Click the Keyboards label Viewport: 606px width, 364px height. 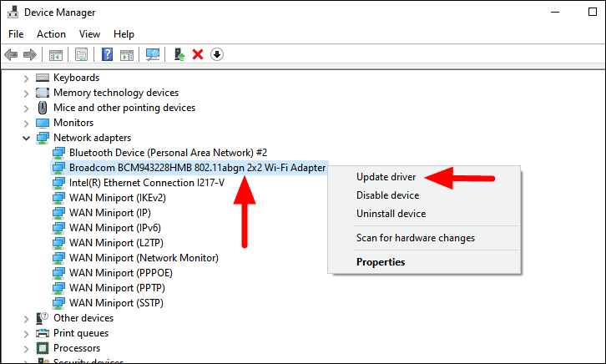pos(76,78)
